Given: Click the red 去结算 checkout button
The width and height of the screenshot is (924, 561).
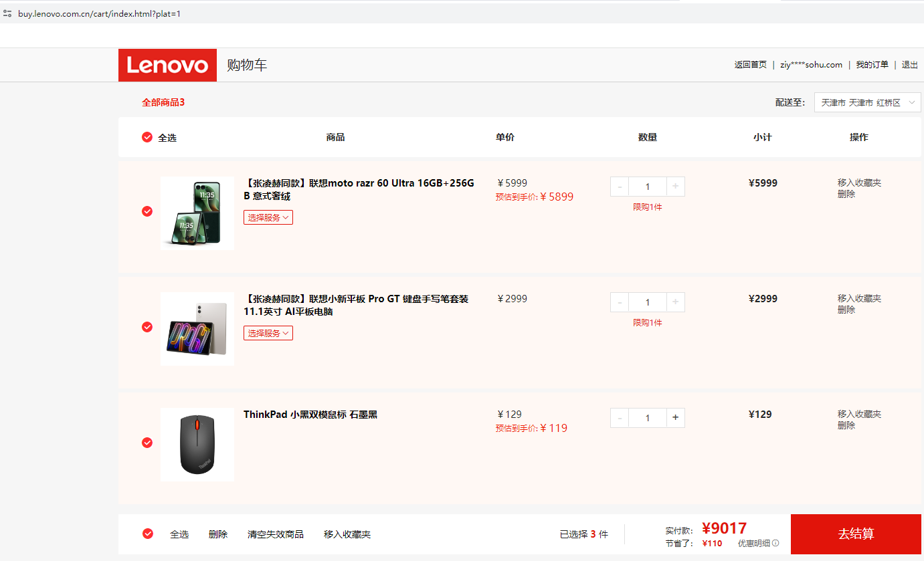Looking at the screenshot, I should (x=856, y=534).
